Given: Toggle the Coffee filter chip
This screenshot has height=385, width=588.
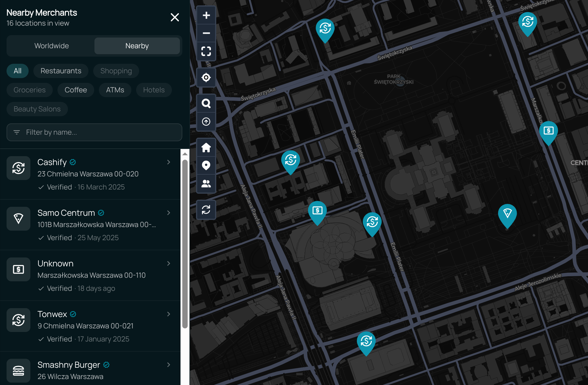Looking at the screenshot, I should click(76, 90).
